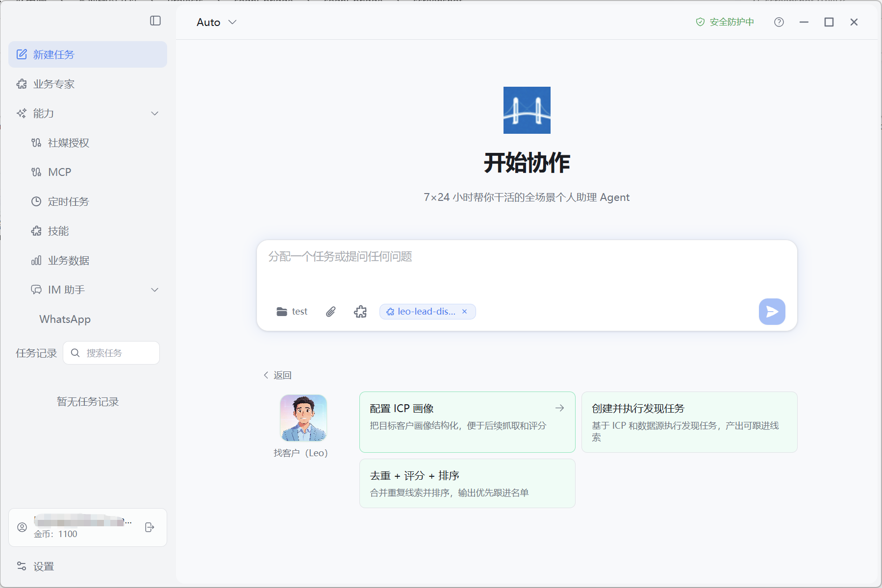Click the 社媒授权 connector icon
This screenshot has width=882, height=588.
click(36, 143)
